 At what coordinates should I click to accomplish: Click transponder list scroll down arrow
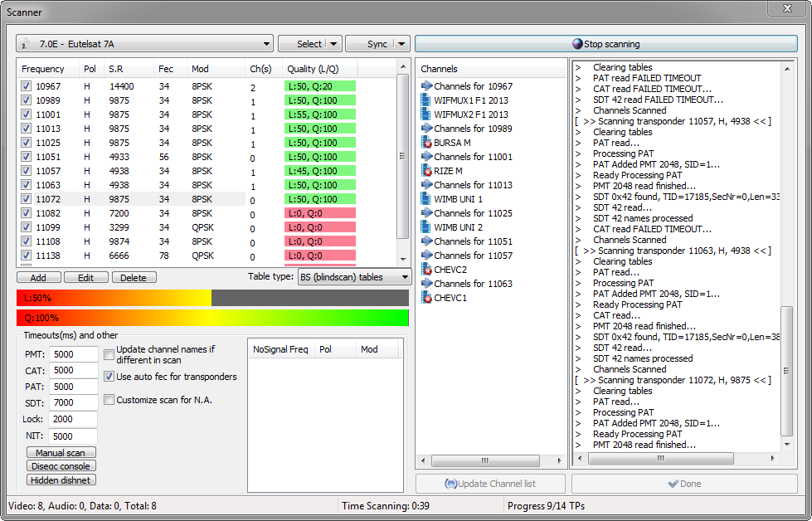point(403,260)
